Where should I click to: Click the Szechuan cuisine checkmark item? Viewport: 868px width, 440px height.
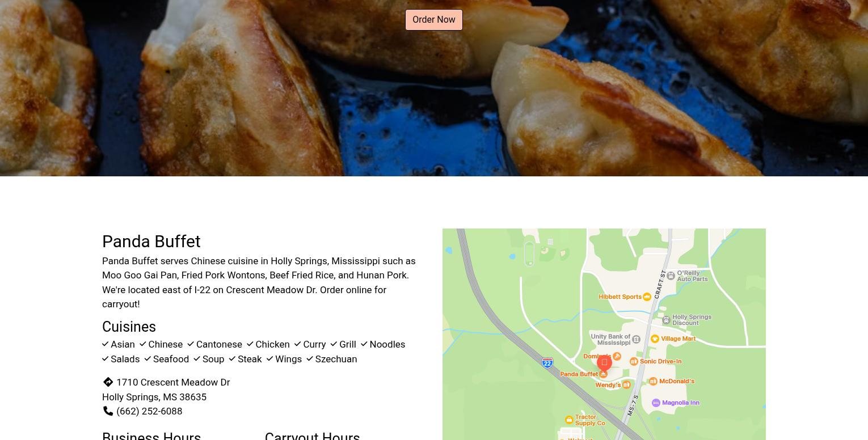pyautogui.click(x=331, y=359)
